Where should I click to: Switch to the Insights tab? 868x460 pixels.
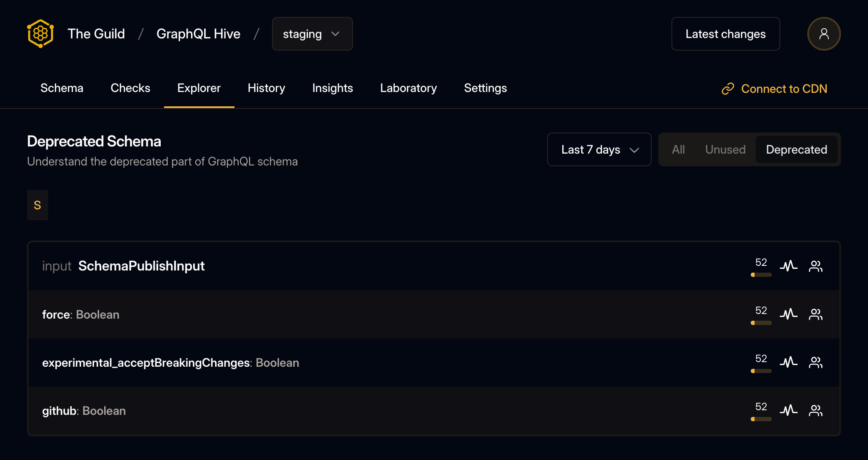[332, 88]
